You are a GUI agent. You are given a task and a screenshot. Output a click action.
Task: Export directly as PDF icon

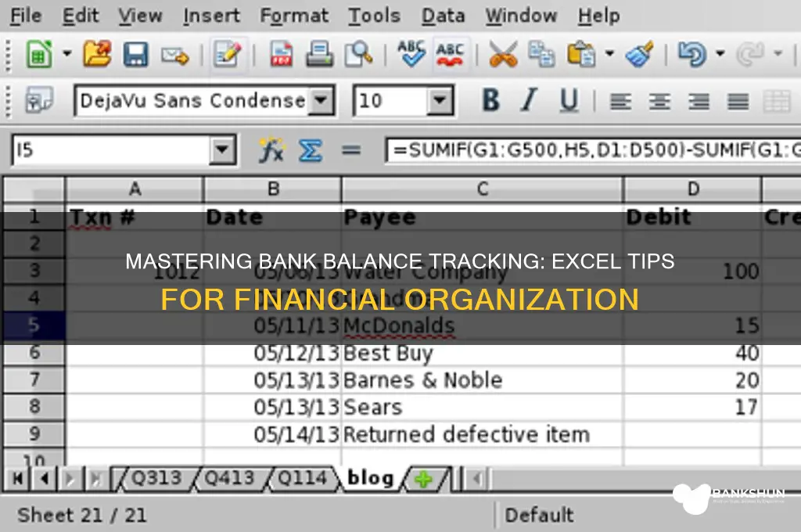pyautogui.click(x=281, y=54)
